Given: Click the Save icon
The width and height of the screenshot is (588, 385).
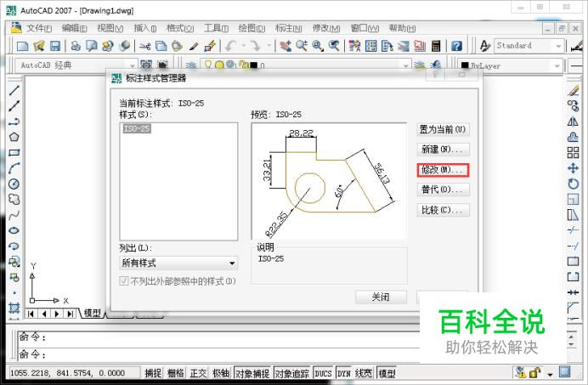Looking at the screenshot, I should [x=55, y=46].
